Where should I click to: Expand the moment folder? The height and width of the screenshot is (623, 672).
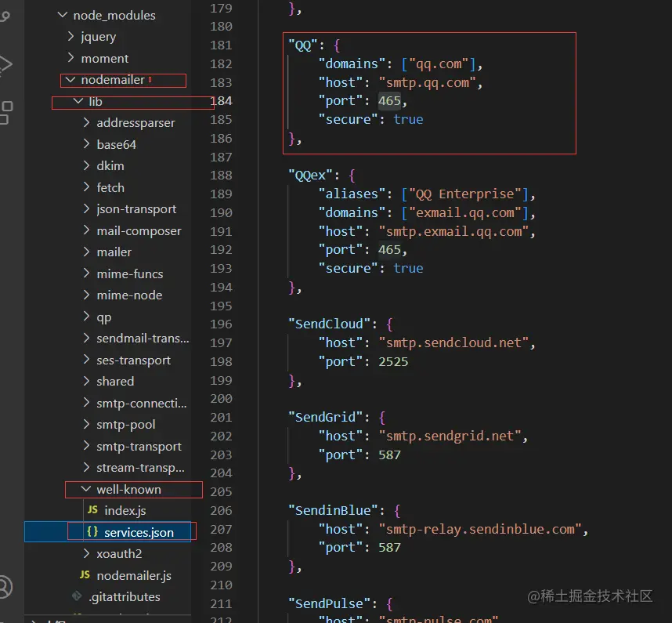point(70,57)
